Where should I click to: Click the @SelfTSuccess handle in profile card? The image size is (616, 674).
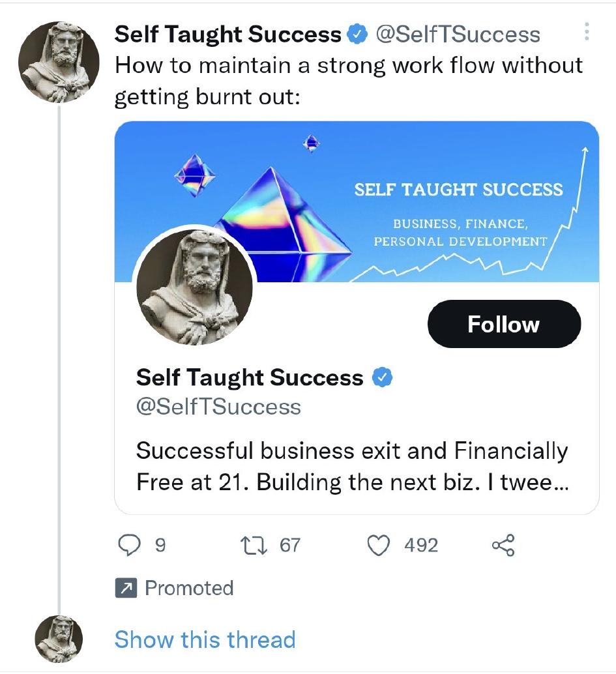(x=218, y=407)
